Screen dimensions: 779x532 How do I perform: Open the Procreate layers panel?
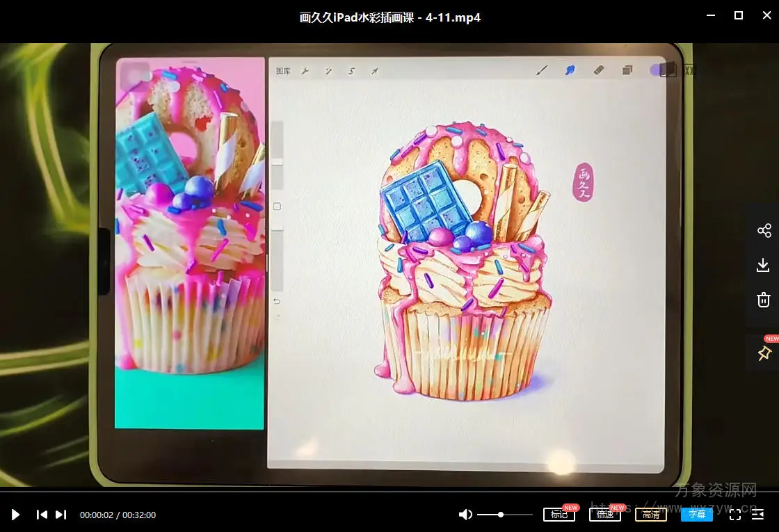point(627,70)
